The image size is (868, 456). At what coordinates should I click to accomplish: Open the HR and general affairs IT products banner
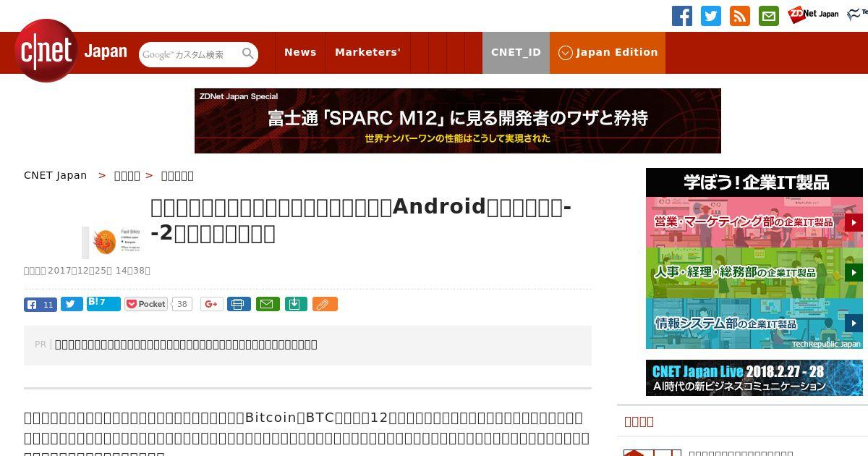754,273
